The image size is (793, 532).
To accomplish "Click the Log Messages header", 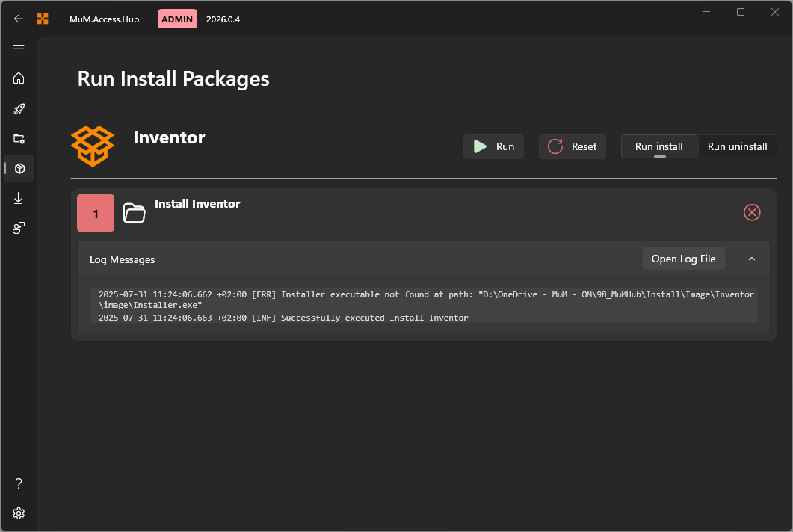I will tap(123, 259).
